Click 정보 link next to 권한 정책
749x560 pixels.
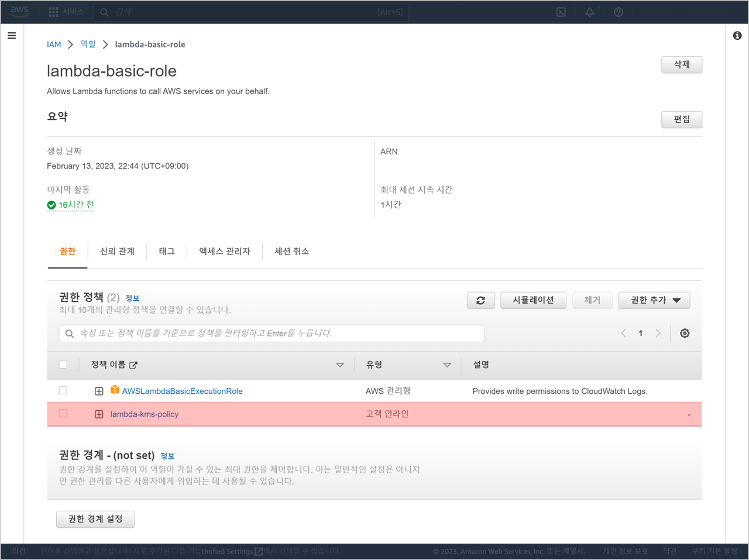coord(132,298)
